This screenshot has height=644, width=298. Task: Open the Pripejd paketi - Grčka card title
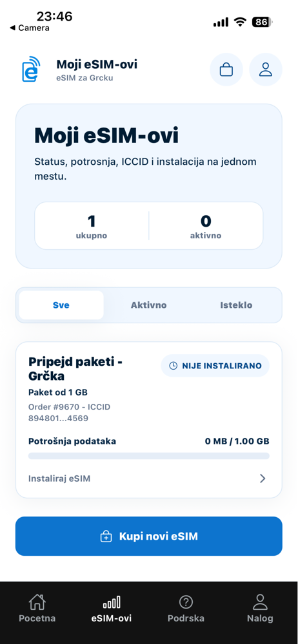tap(76, 369)
